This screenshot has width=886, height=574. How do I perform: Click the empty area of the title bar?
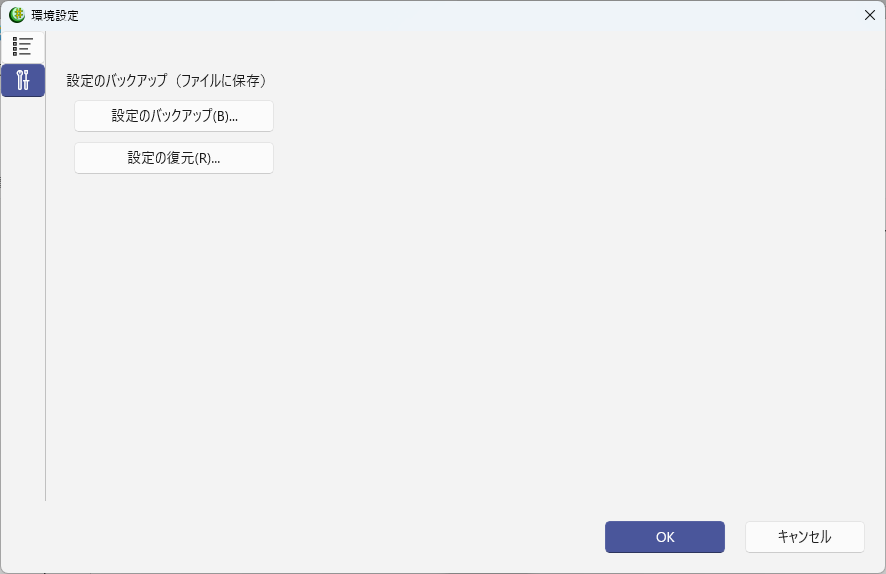(x=450, y=15)
